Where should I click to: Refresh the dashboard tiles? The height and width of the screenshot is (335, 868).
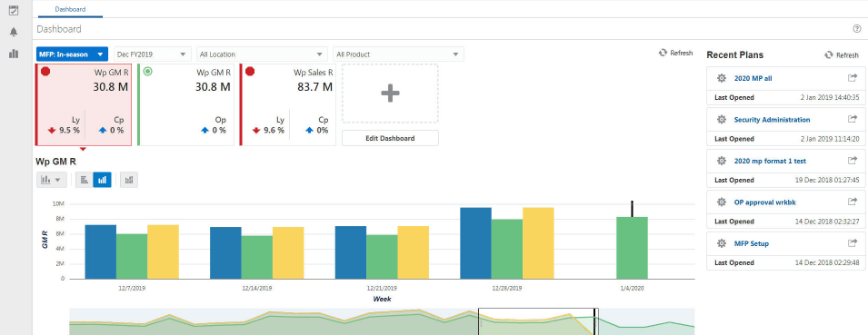675,53
